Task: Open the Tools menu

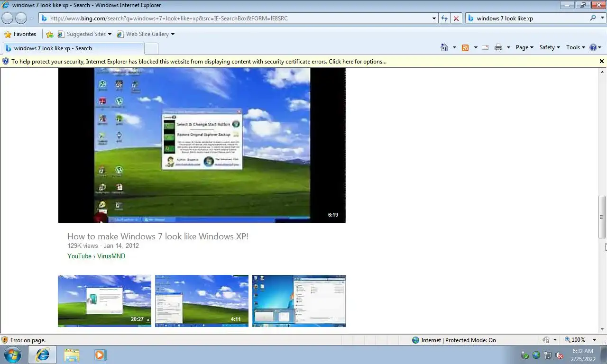Action: click(x=576, y=47)
